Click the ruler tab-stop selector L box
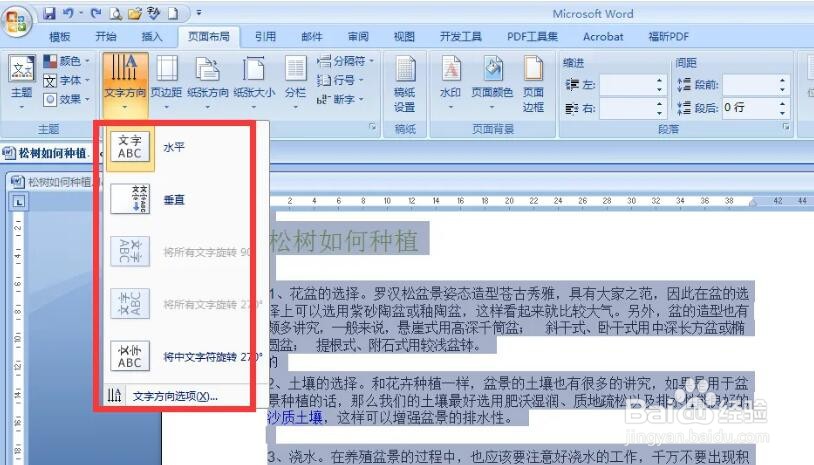The width and height of the screenshot is (814, 465). pos(19,202)
